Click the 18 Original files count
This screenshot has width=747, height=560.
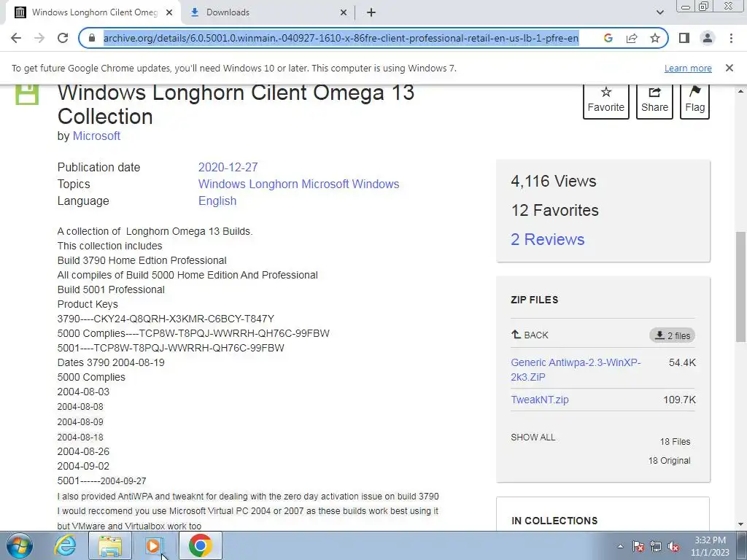(669, 461)
